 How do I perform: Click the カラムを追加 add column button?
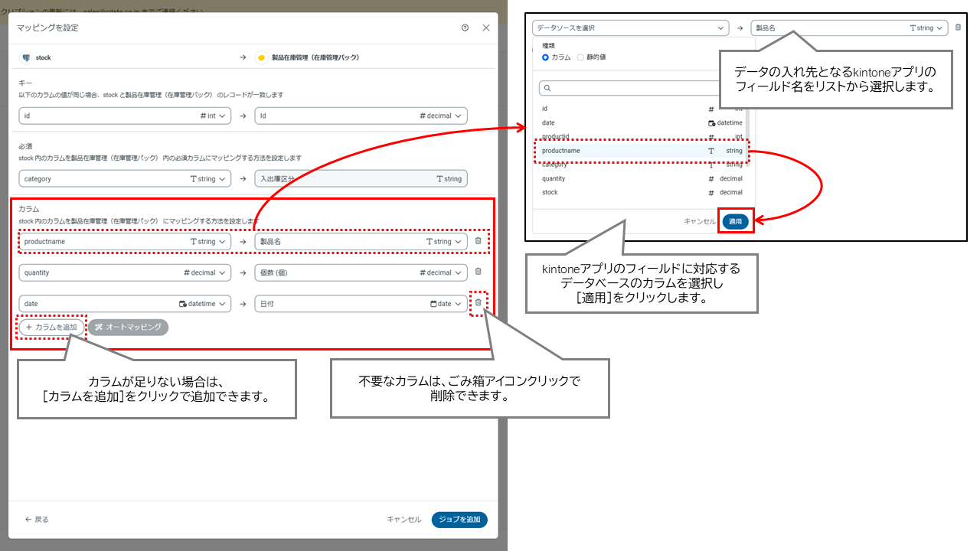51,328
